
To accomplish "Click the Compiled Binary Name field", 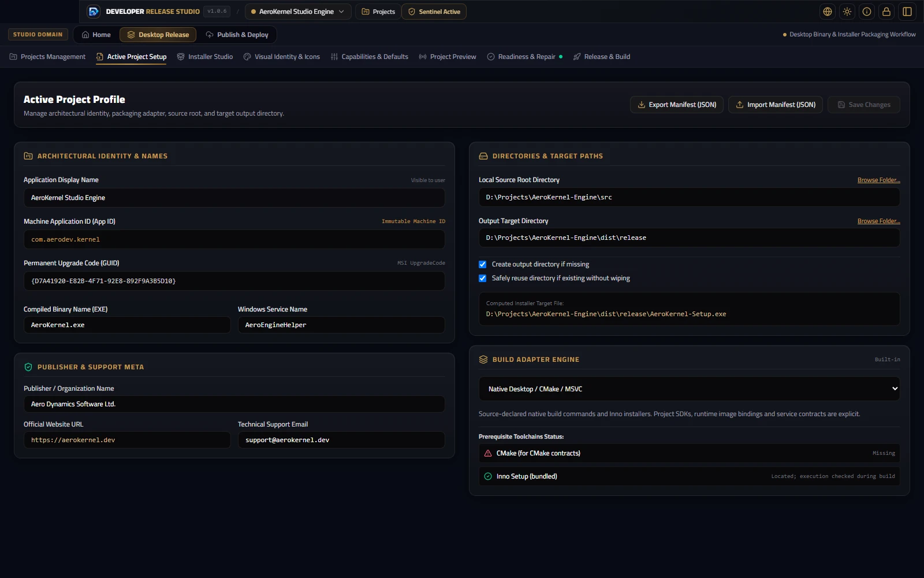I will tap(127, 325).
